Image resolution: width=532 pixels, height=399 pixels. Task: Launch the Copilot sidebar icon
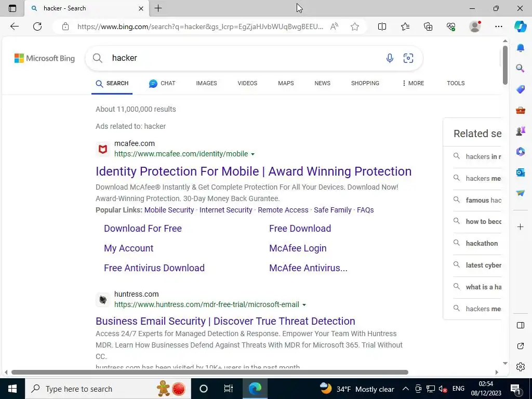point(520,26)
